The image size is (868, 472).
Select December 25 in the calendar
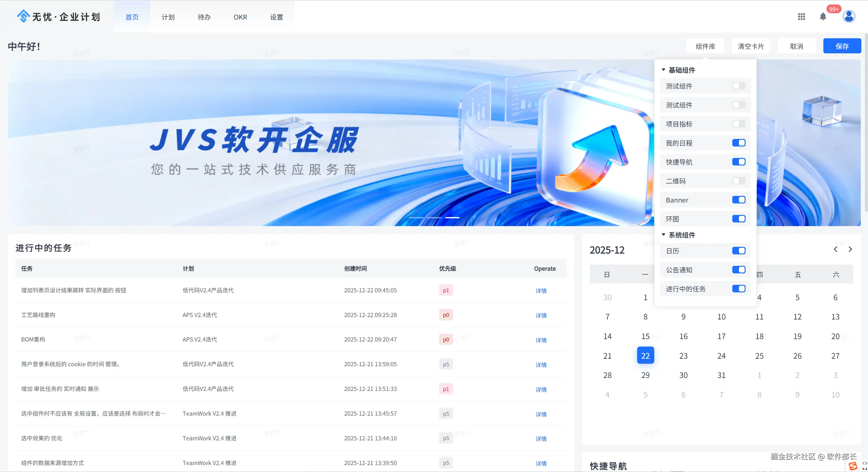[x=759, y=356]
